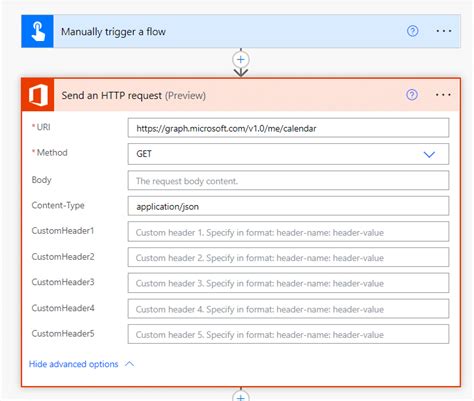
Task: Open ellipsis menu on Send an HTTP request
Action: pyautogui.click(x=443, y=95)
